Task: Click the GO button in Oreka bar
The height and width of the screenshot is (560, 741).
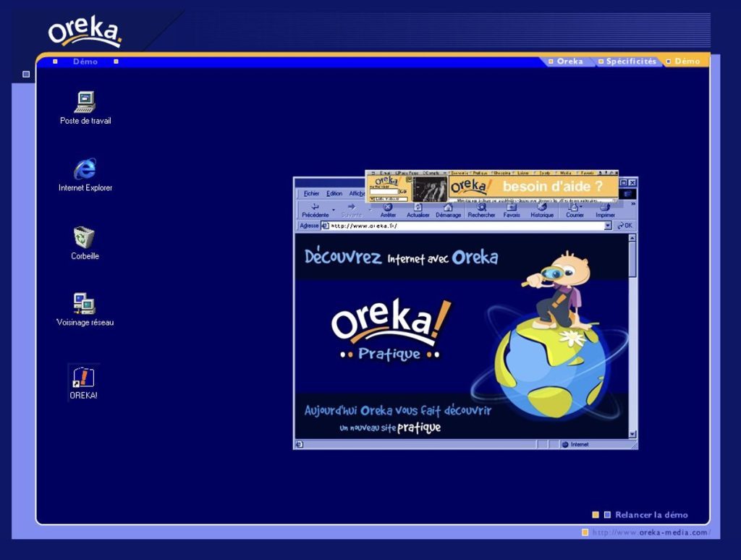Action: tap(402, 192)
